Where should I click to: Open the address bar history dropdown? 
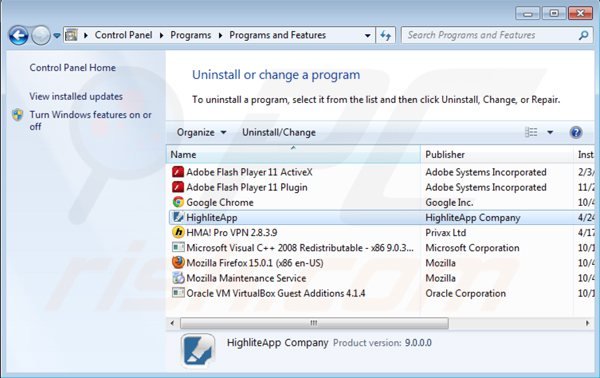pos(367,36)
